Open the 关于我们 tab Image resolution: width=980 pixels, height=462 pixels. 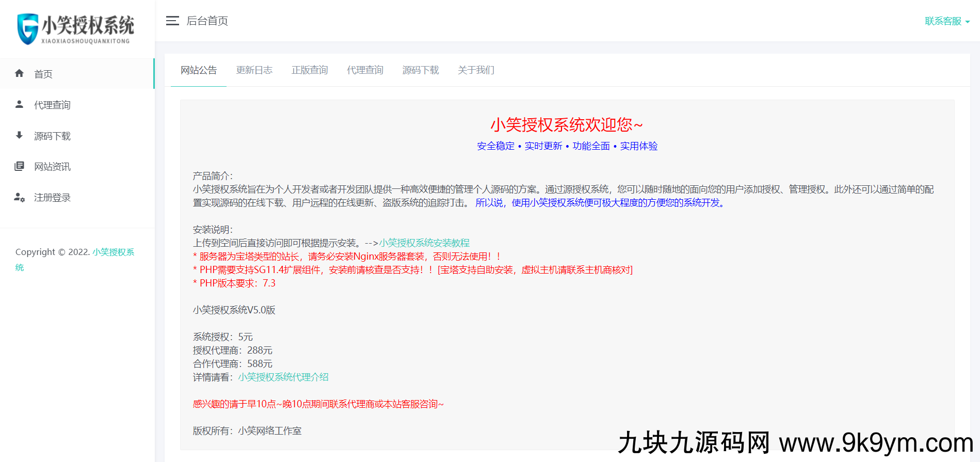(476, 70)
